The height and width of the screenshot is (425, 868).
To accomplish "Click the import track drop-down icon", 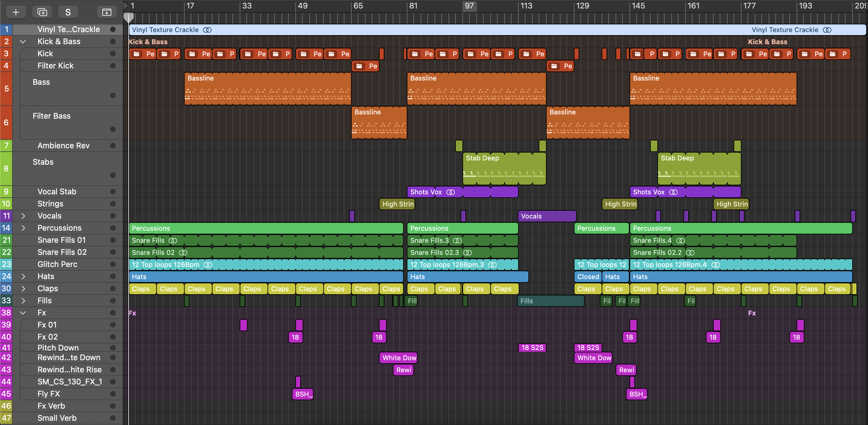I will point(107,12).
